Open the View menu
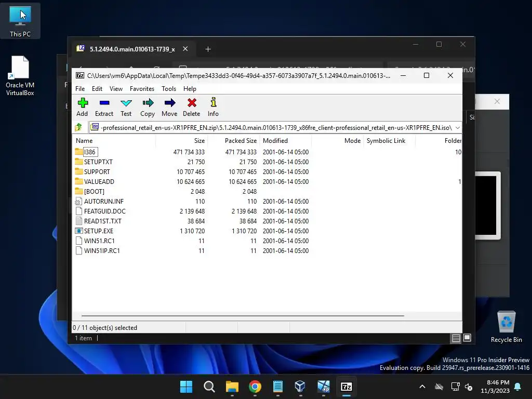 coord(116,88)
